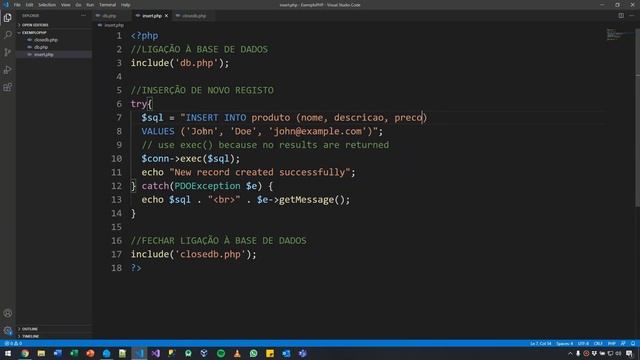Screen dimensions: 640x360
Task: Click Explorer panel more actions ellipsis
Action: (x=84, y=16)
